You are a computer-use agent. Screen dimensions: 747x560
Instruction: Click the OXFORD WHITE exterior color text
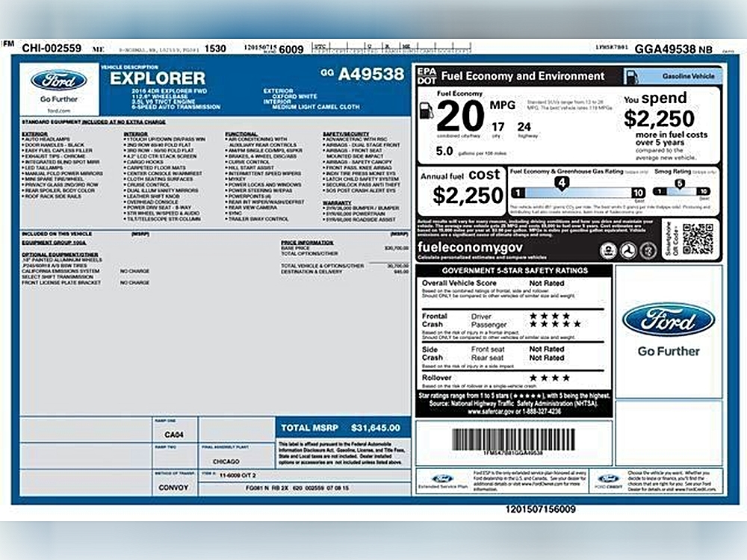coord(294,96)
